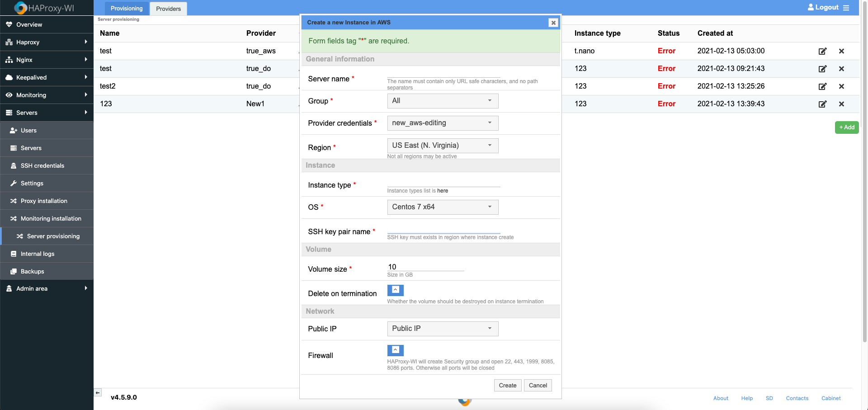Click the Admin area icon
Viewport: 868px width, 410px height.
[x=9, y=288]
